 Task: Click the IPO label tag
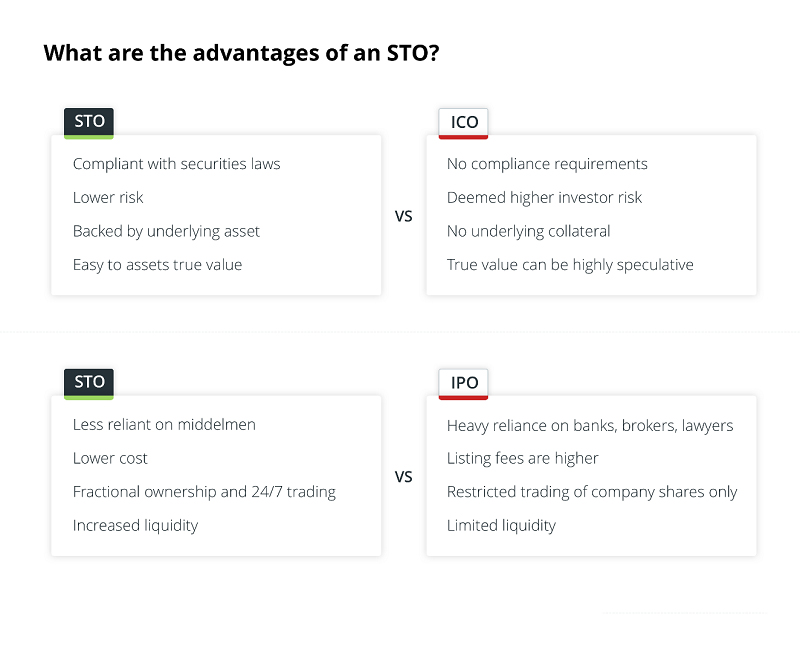coord(464,383)
